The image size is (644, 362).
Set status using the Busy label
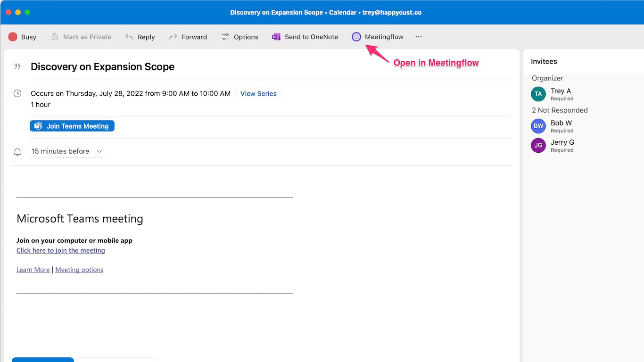tap(29, 37)
